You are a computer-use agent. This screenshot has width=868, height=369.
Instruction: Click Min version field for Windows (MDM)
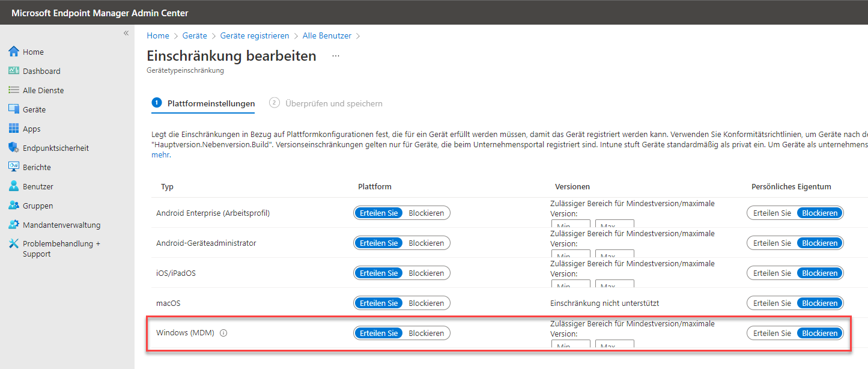point(570,345)
